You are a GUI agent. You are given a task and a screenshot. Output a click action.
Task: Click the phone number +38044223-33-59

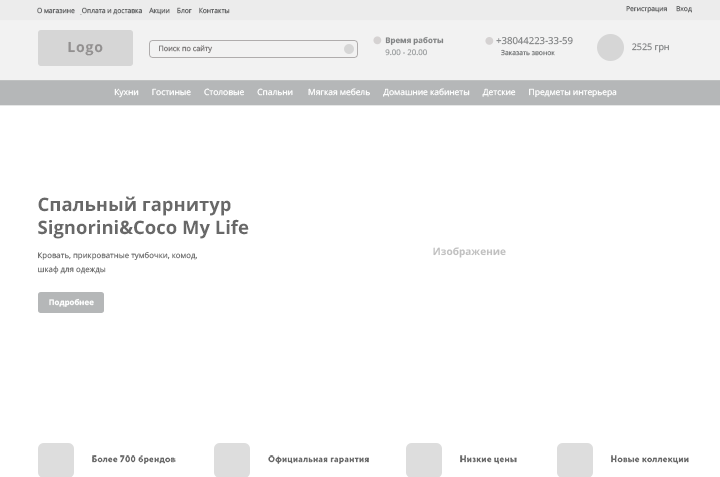(x=534, y=41)
